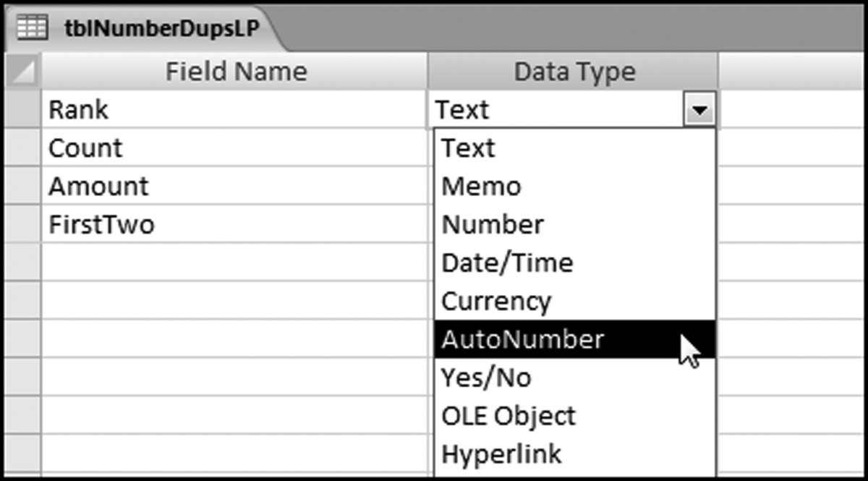
Task: Select Currency as the data type
Action: 496,301
